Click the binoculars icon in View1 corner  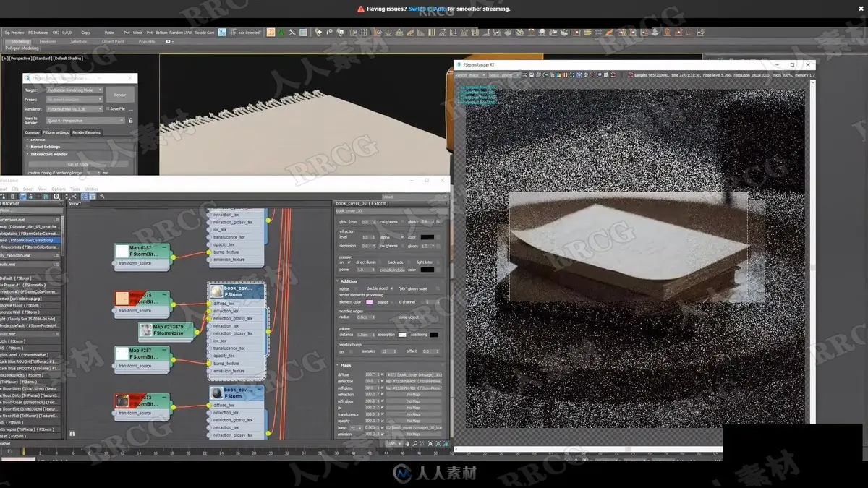click(72, 433)
